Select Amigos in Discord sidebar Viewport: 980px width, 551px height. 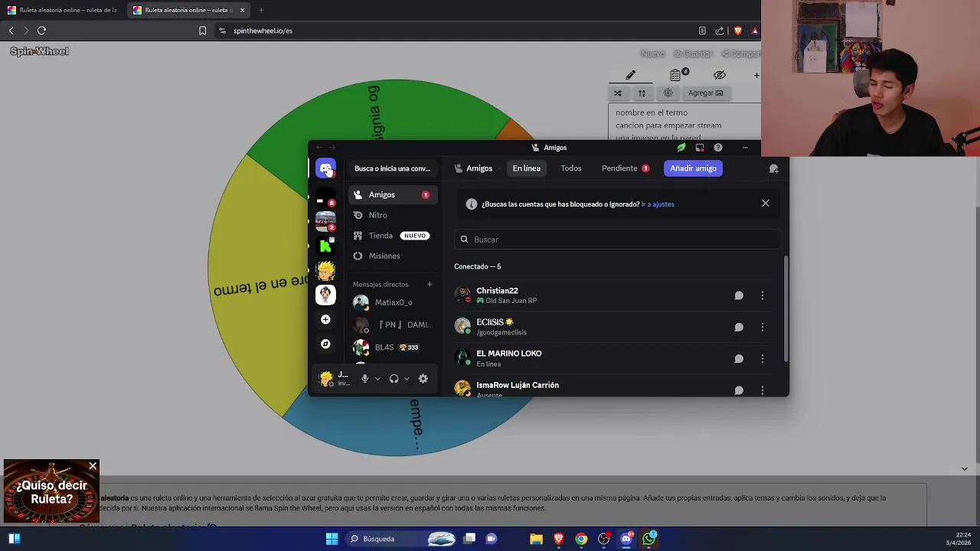[393, 194]
